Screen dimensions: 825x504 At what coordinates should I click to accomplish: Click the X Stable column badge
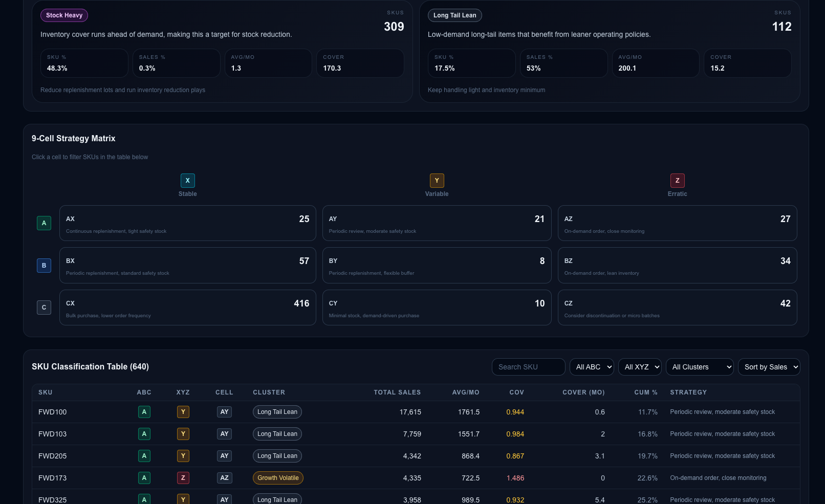coord(188,181)
